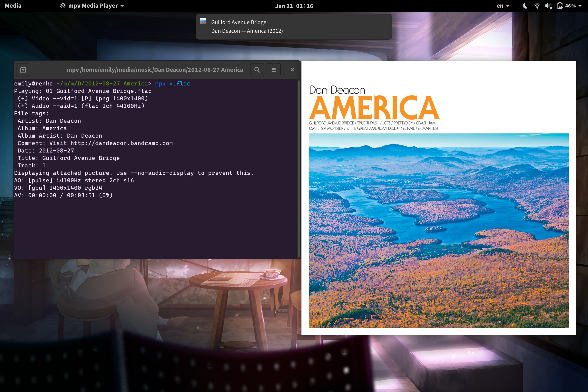Viewport: 588px width, 392px height.
Task: Click the Guilford Avenue Bridge notification
Action: 293,26
